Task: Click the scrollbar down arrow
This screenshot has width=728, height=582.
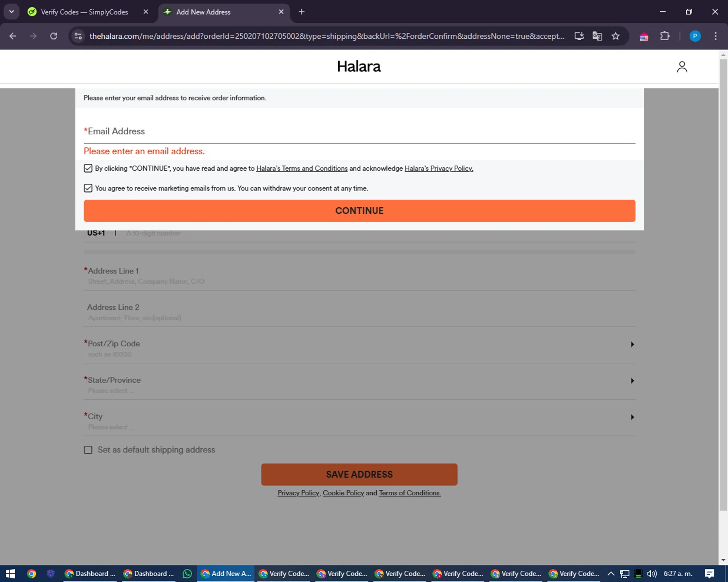Action: [723, 560]
